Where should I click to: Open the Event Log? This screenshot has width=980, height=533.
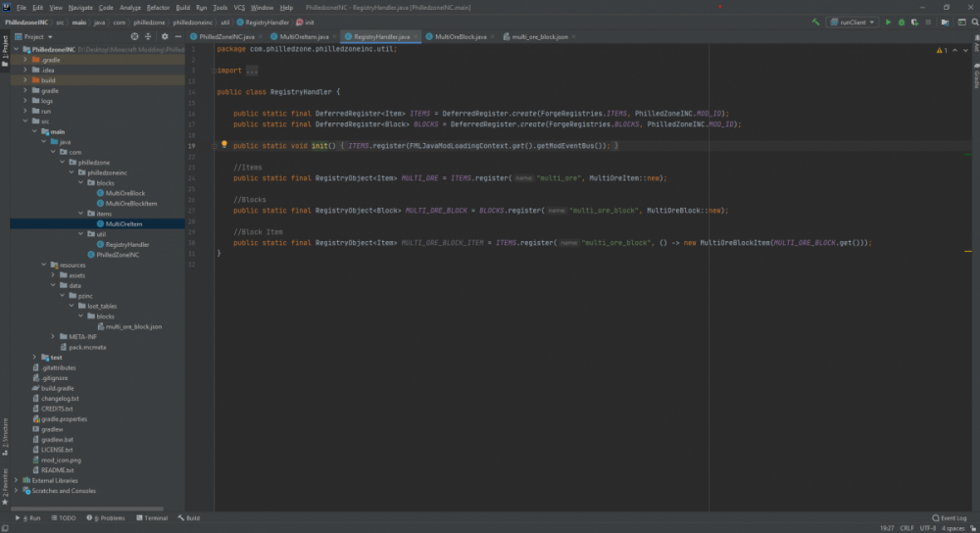(950, 518)
